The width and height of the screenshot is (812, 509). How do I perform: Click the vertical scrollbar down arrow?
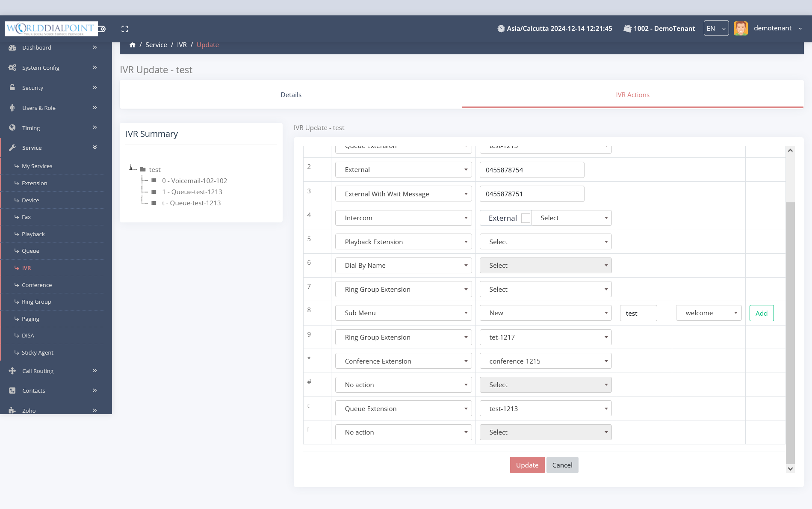pos(790,469)
